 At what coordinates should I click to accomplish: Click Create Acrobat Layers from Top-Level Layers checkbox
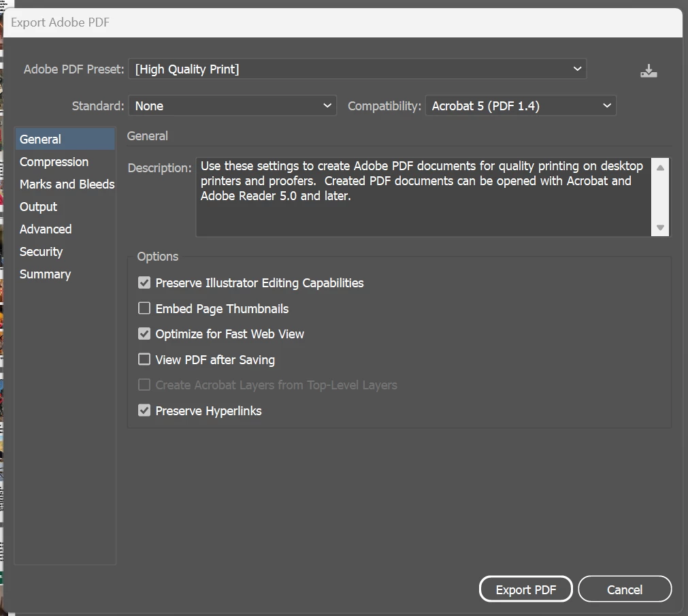click(144, 385)
